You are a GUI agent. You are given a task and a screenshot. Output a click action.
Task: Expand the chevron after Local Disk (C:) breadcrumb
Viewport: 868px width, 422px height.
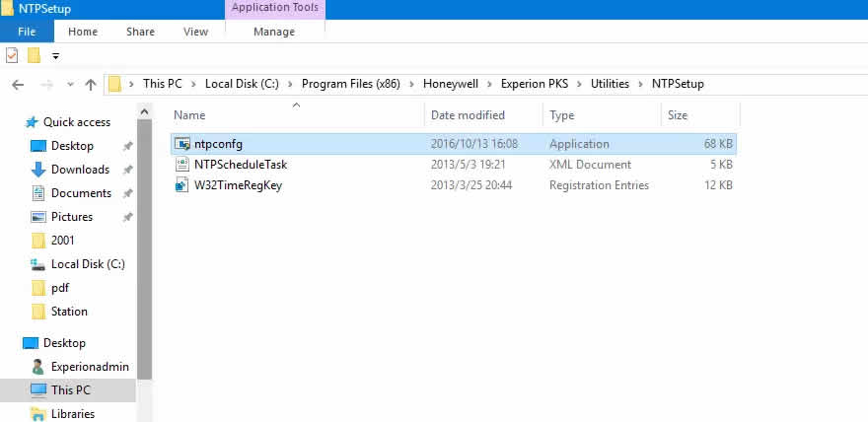pos(291,84)
